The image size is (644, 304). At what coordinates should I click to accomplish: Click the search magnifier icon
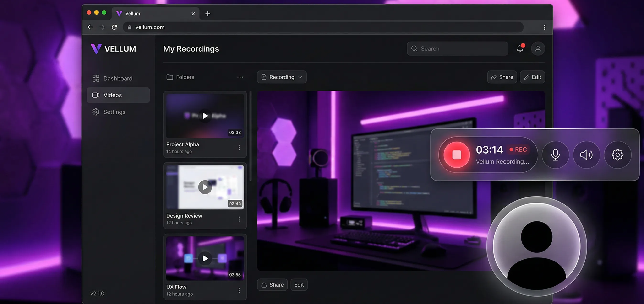coord(414,48)
